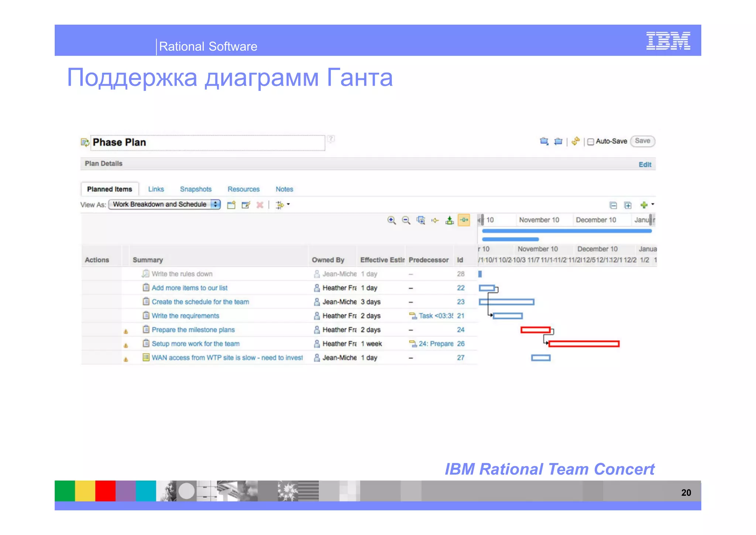
Task: Open 'Add more items to our list' item
Action: pos(190,288)
